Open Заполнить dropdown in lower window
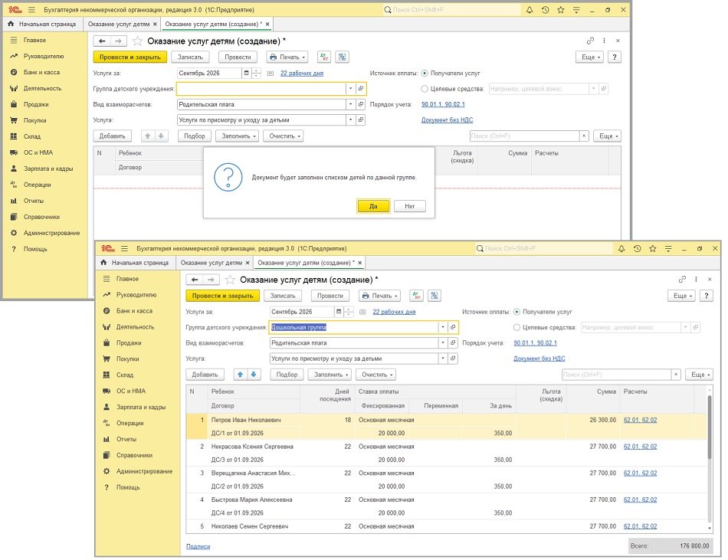The height and width of the screenshot is (560, 728). pos(331,375)
